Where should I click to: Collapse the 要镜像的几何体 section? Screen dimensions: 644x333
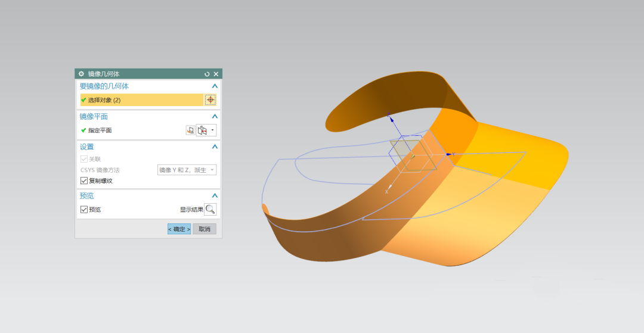coord(215,86)
